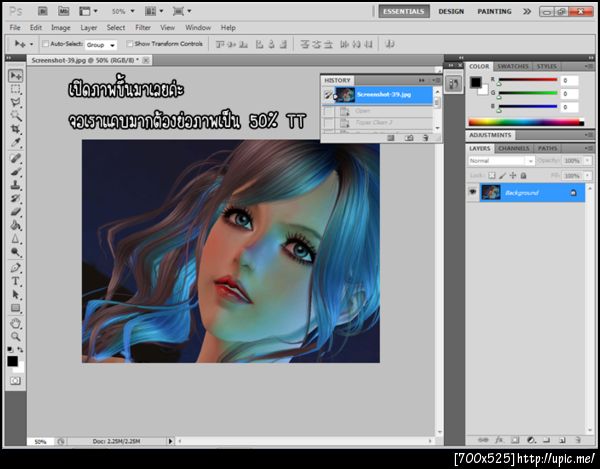The image size is (600, 469).
Task: Open the File menu
Action: pos(15,28)
